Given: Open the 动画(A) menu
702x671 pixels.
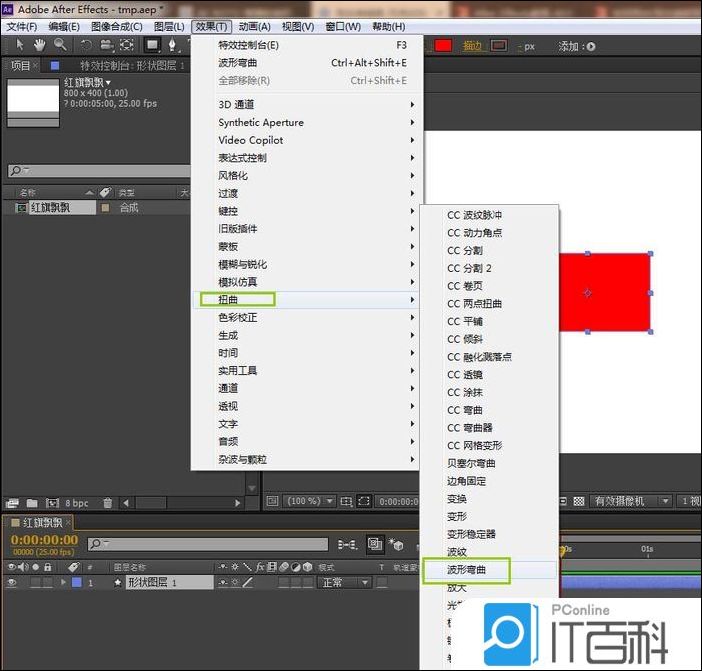Looking at the screenshot, I should click(x=255, y=26).
